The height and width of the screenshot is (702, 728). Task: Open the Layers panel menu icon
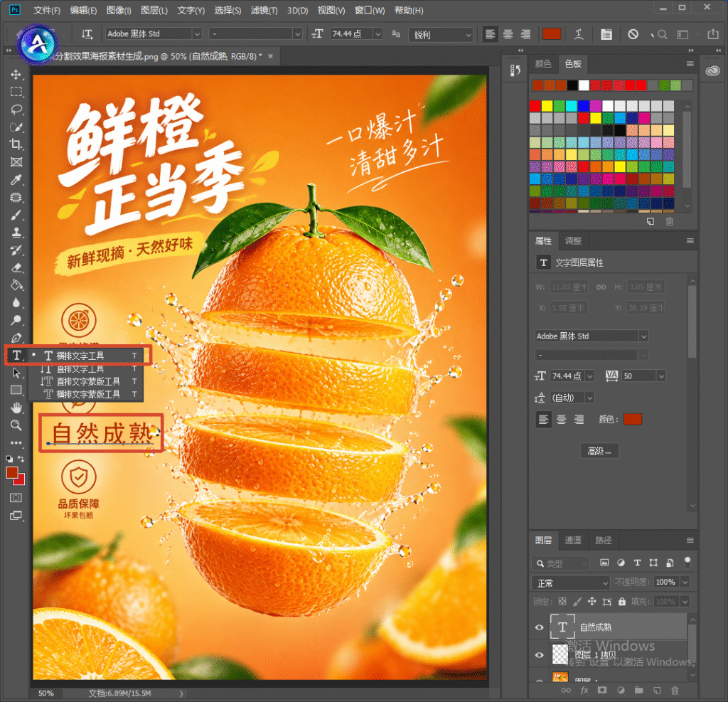pyautogui.click(x=690, y=541)
